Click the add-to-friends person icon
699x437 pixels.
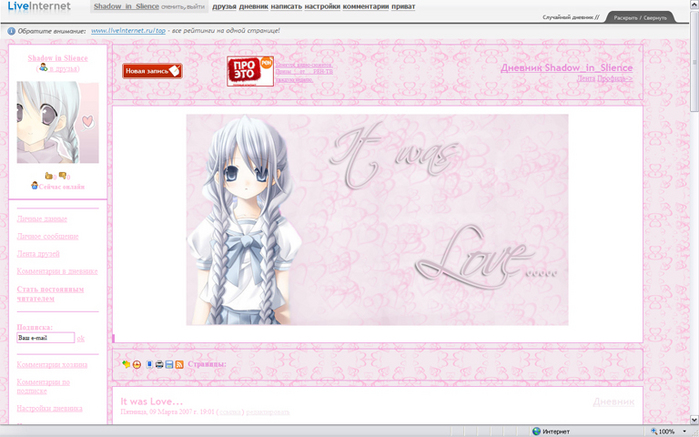pos(43,67)
